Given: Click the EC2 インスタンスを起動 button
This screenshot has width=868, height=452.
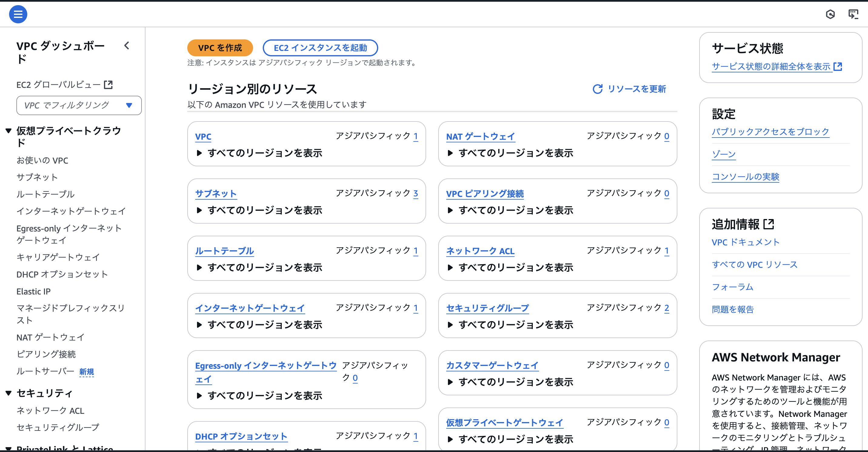Looking at the screenshot, I should [320, 48].
